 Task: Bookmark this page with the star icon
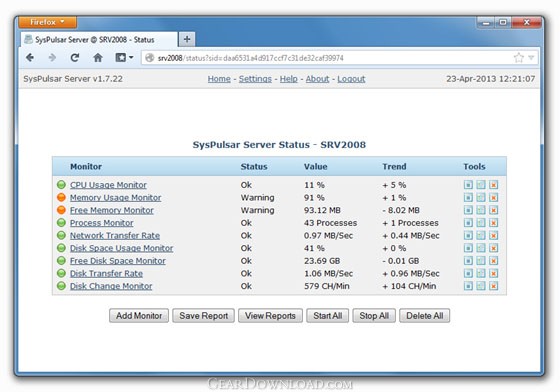point(518,57)
